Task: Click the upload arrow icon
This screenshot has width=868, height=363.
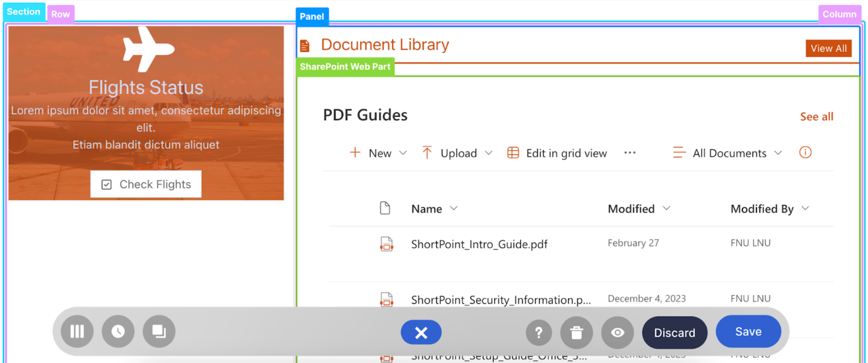Action: click(x=427, y=153)
